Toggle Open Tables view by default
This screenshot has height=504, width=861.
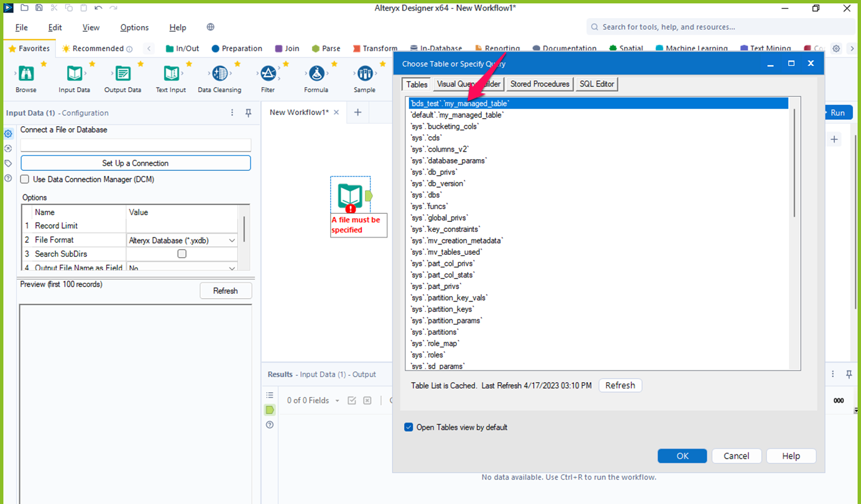[408, 428]
